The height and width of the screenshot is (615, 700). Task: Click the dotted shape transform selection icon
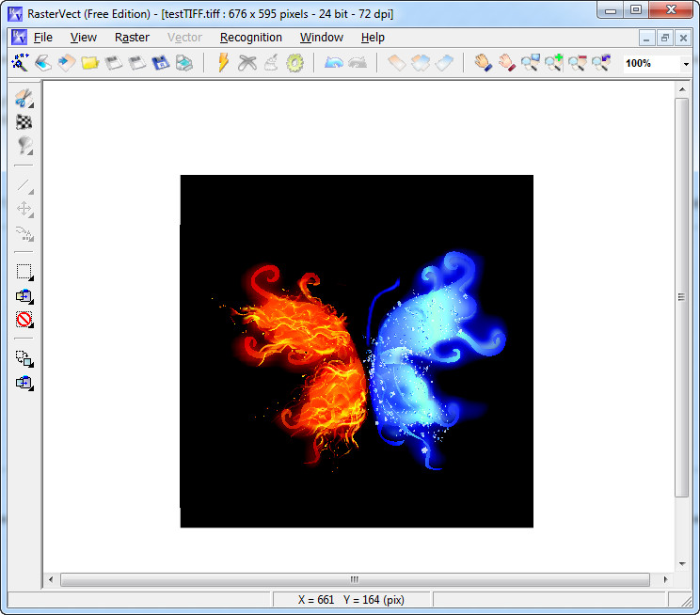(x=24, y=359)
